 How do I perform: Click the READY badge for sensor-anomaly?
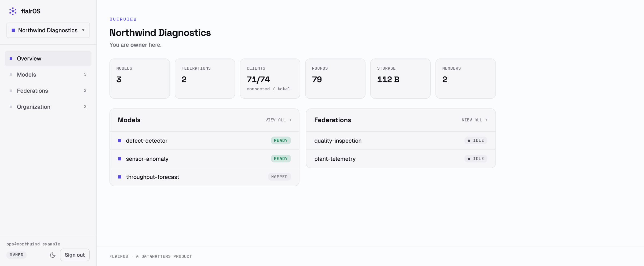pos(281,159)
